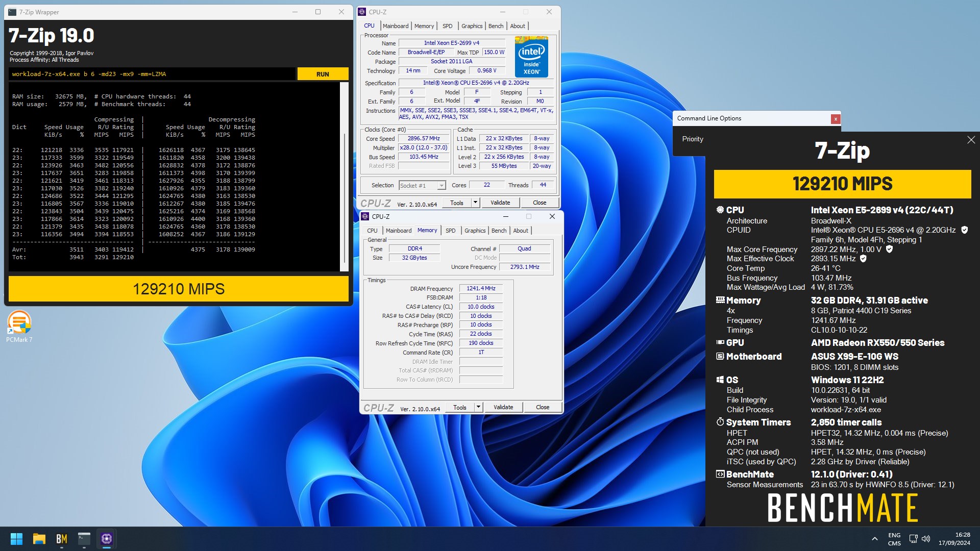Click the Intel Inside Xeon logo
This screenshot has height=551, width=980.
point(531,57)
